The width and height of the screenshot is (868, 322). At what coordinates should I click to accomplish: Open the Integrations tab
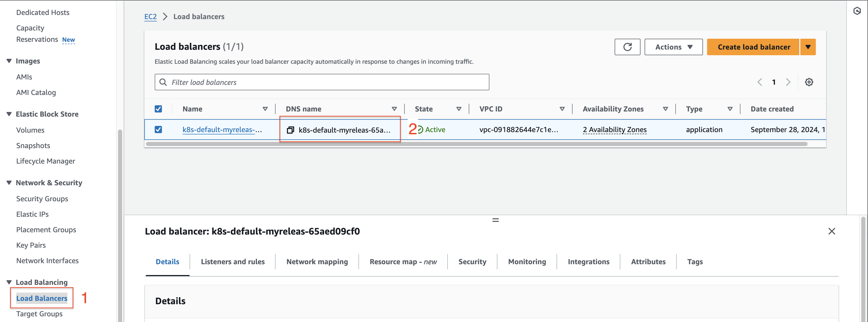(x=588, y=262)
